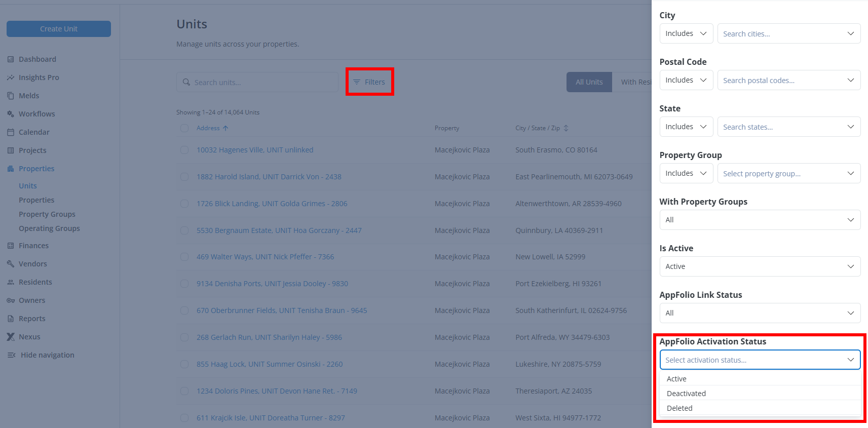Click the Properties building icon

(11, 169)
